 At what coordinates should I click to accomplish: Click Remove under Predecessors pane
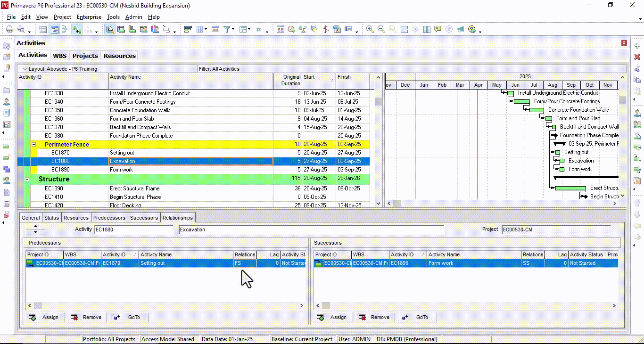tap(86, 317)
